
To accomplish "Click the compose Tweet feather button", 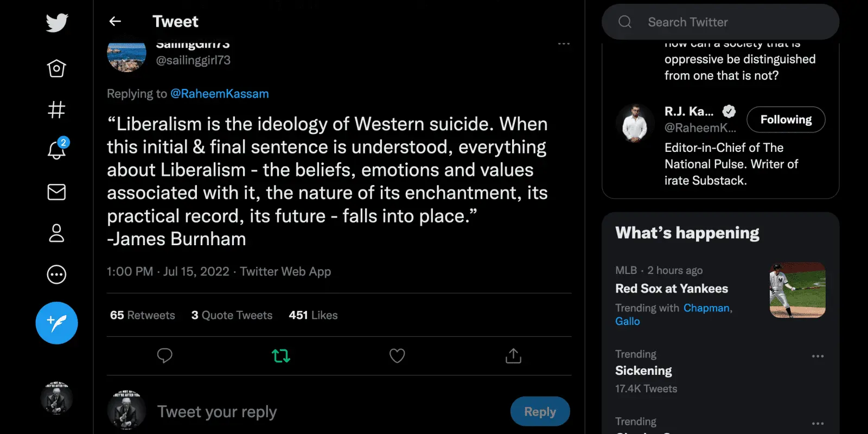I will (56, 323).
